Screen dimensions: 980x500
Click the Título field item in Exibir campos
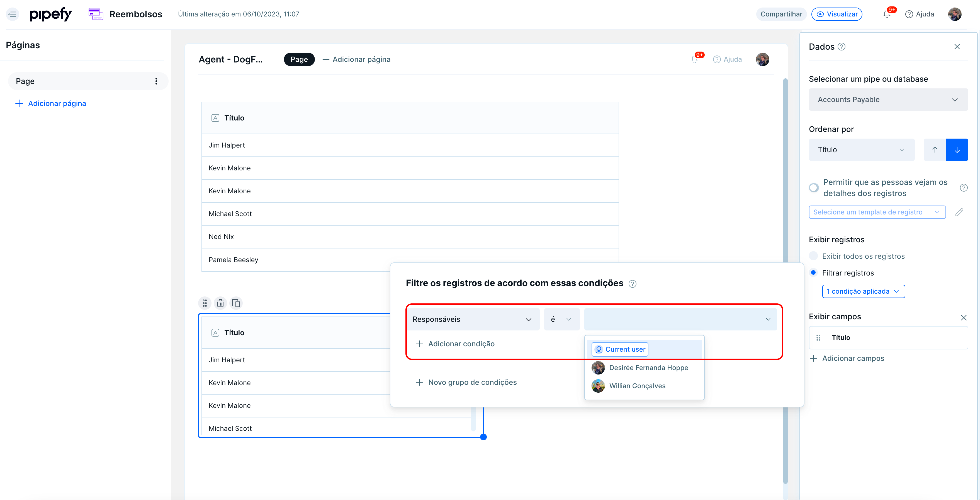pyautogui.click(x=888, y=337)
